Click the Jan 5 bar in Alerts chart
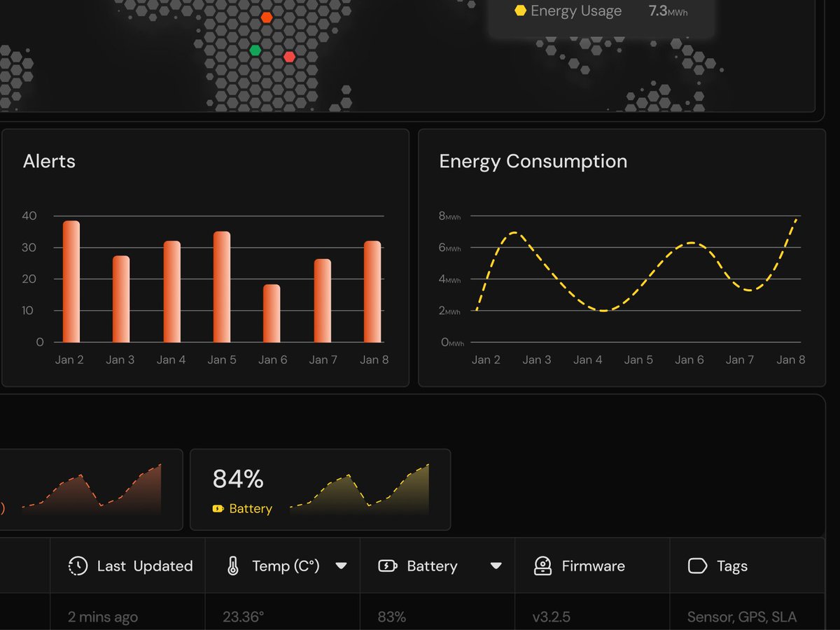This screenshot has width=840, height=630. click(222, 287)
